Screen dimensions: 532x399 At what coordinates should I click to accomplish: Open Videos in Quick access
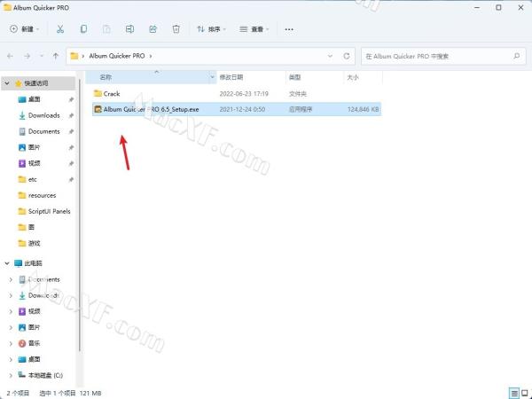click(34, 163)
